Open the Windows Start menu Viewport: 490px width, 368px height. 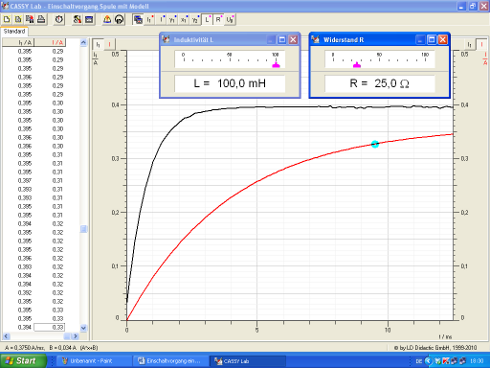tap(23, 361)
